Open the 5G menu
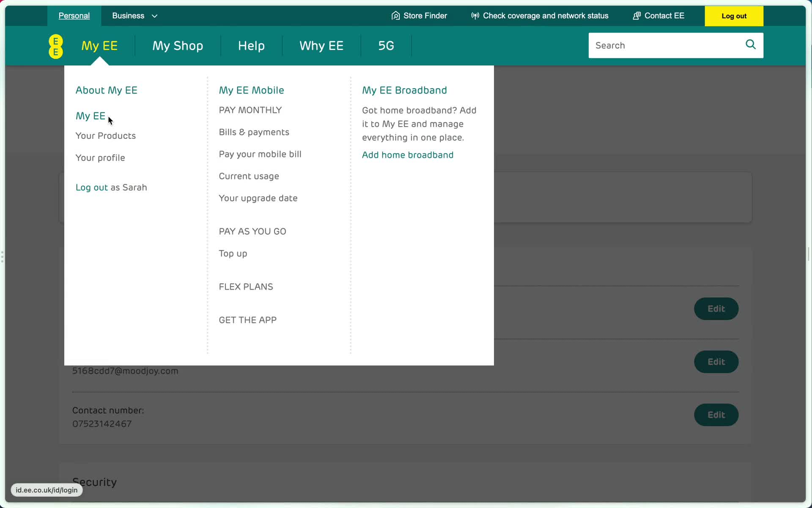 coord(386,46)
